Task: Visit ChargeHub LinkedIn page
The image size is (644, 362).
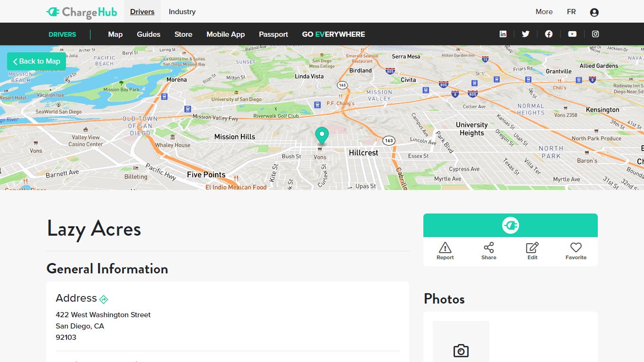Action: [503, 34]
